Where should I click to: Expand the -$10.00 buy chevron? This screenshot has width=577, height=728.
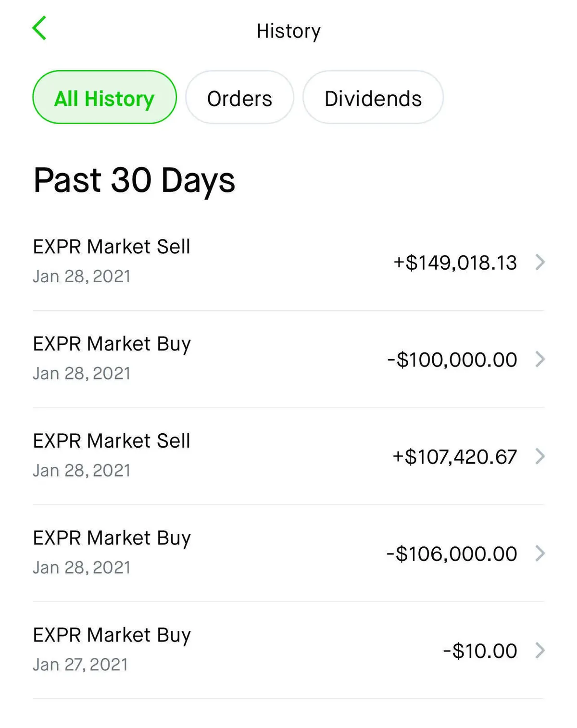[540, 651]
